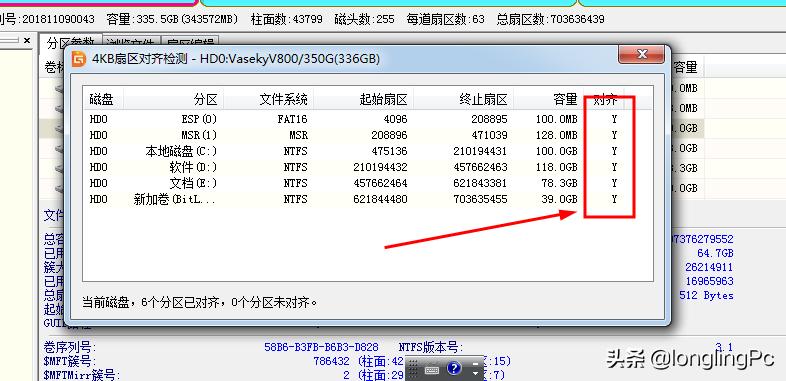Click start sector value 208896

pos(389,135)
